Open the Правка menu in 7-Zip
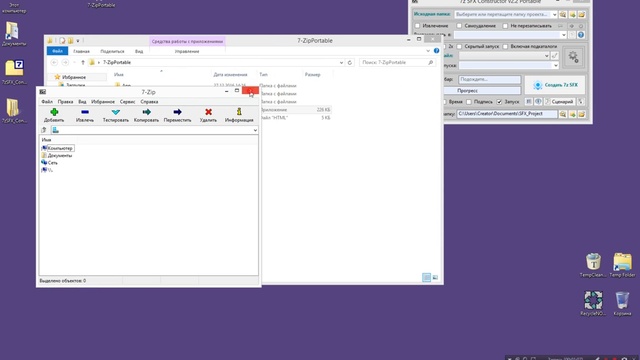 [65, 102]
